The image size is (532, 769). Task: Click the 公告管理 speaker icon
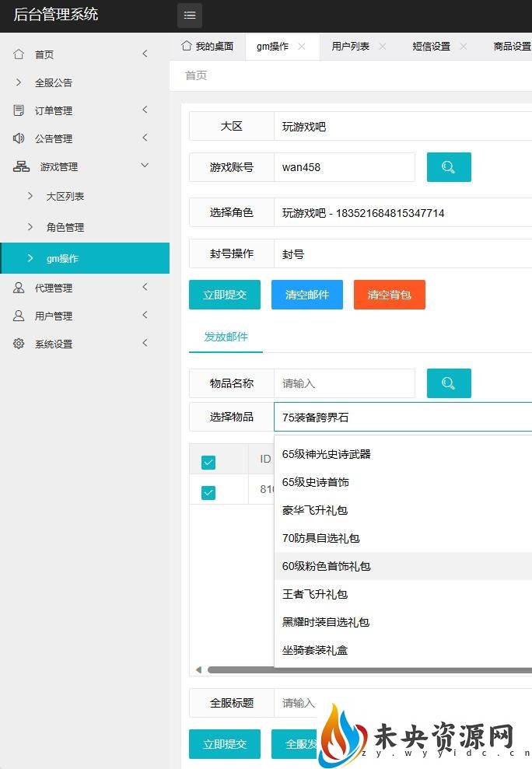coord(19,138)
